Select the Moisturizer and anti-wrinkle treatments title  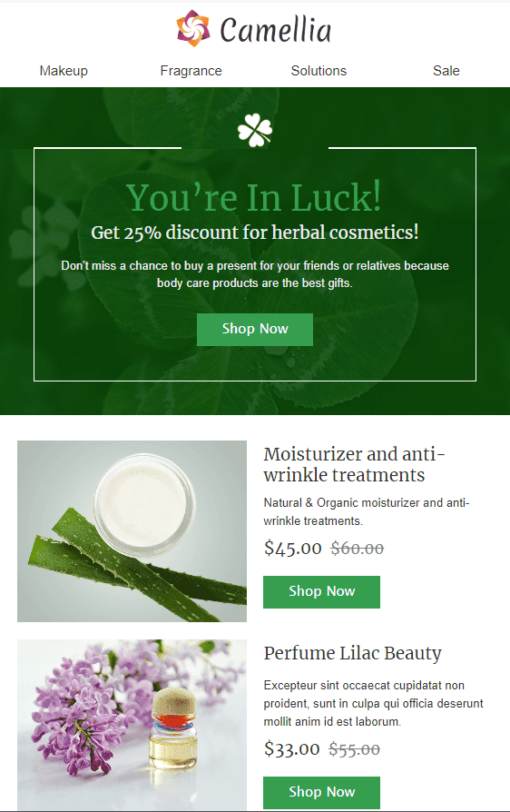[x=354, y=464]
